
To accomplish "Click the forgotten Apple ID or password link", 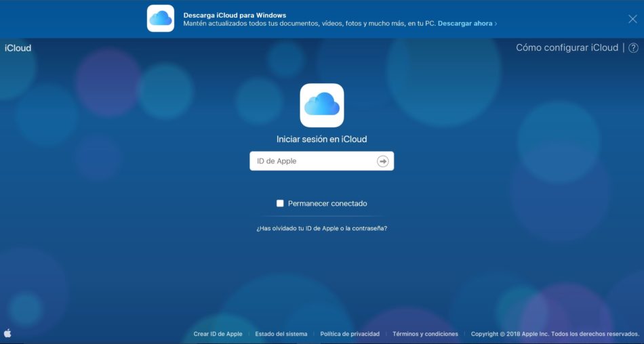I will [x=321, y=228].
